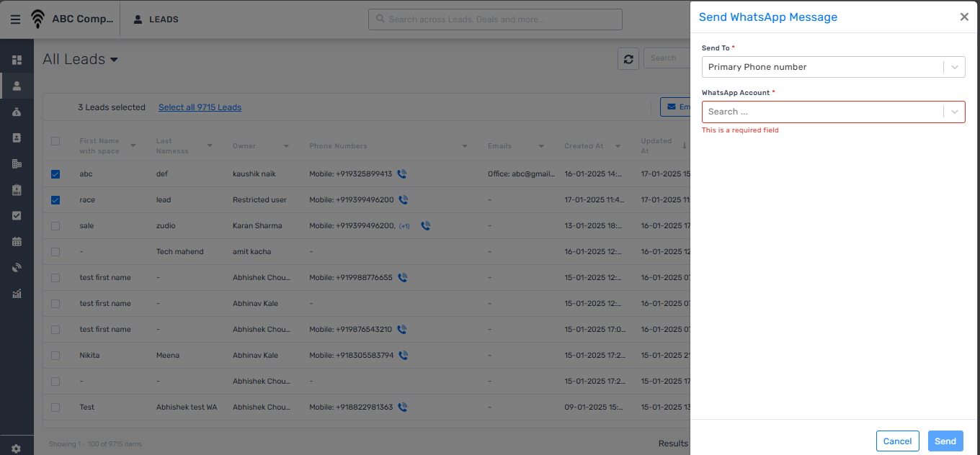Click call icon beside +918822981363
This screenshot has height=455, width=980.
coord(403,407)
